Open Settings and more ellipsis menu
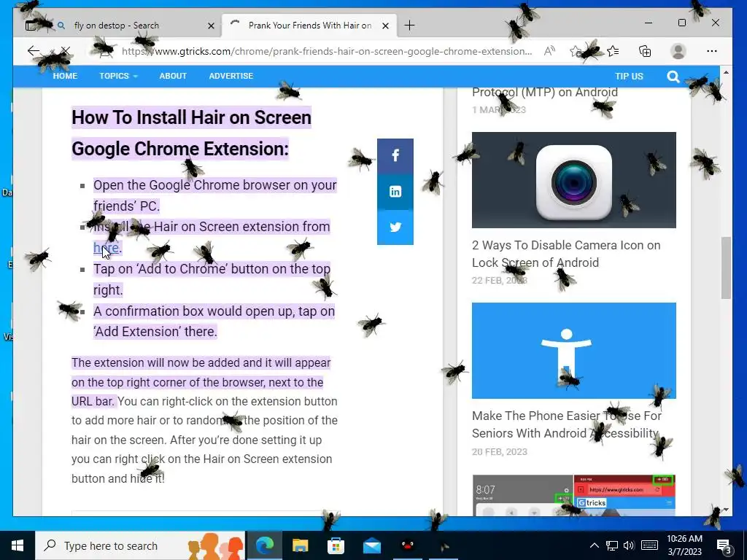The image size is (747, 560). click(x=712, y=51)
